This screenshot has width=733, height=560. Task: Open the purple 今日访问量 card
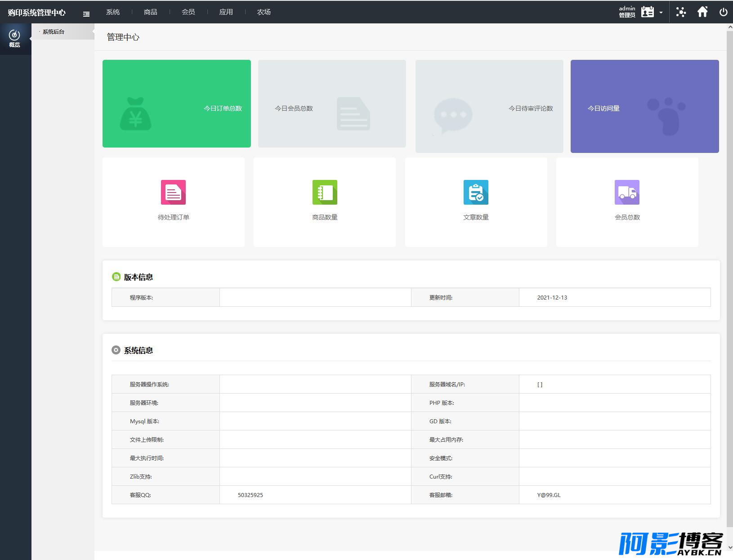(645, 106)
